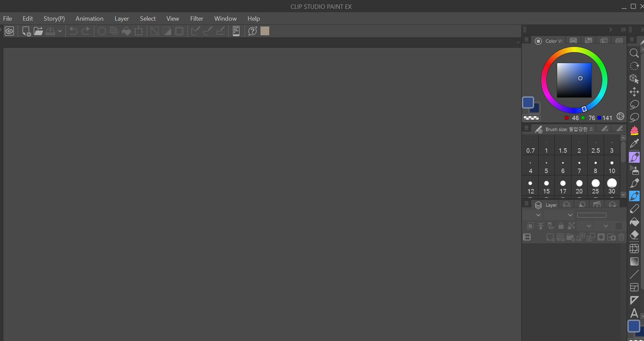
Task: Select the pink cake decoration tool
Action: pyautogui.click(x=634, y=130)
